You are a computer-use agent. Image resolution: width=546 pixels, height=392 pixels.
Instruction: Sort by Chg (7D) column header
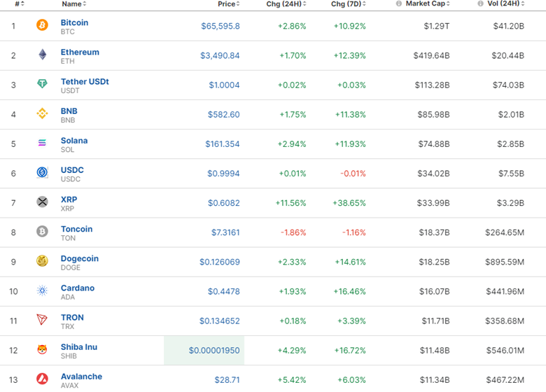click(x=347, y=4)
